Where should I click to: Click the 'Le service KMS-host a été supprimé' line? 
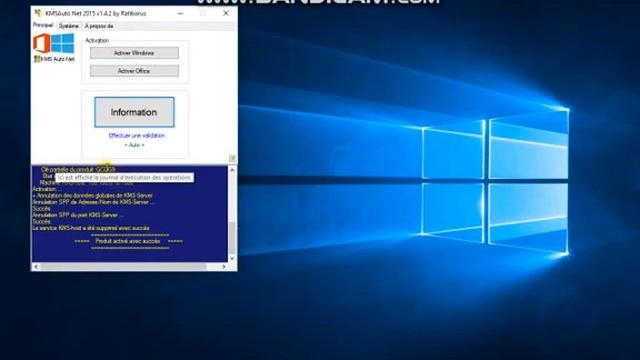coord(91,228)
